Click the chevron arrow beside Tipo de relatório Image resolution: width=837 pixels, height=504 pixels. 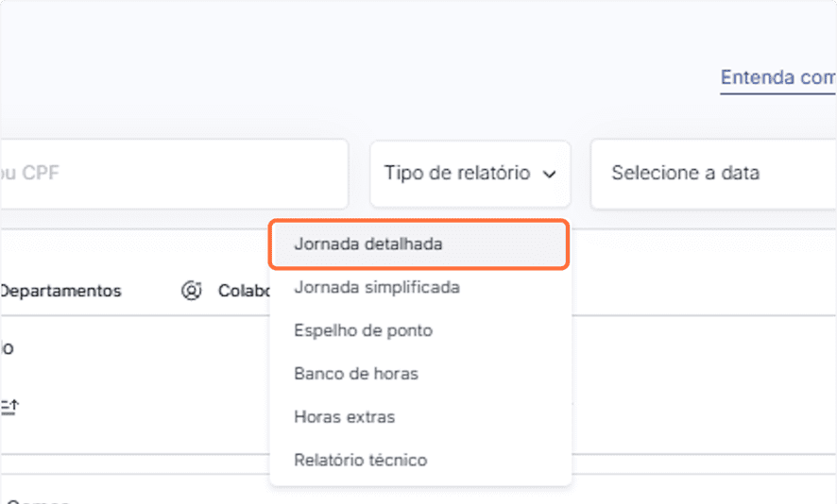(x=550, y=174)
